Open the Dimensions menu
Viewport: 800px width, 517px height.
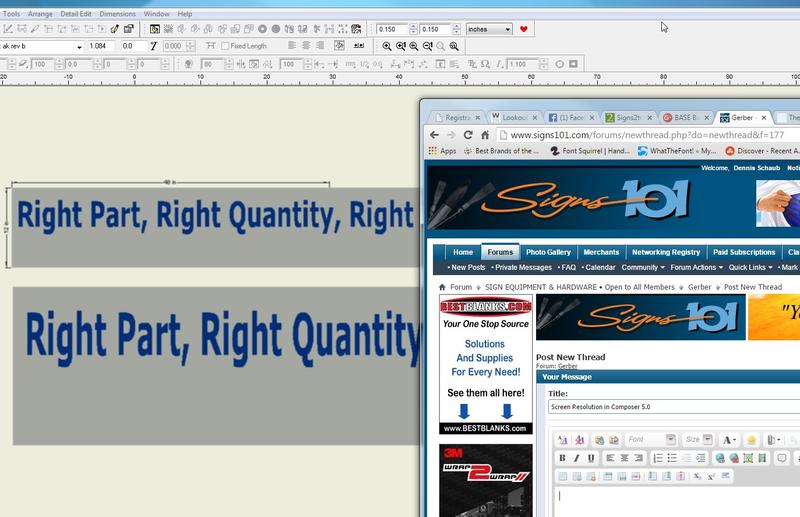[117, 14]
